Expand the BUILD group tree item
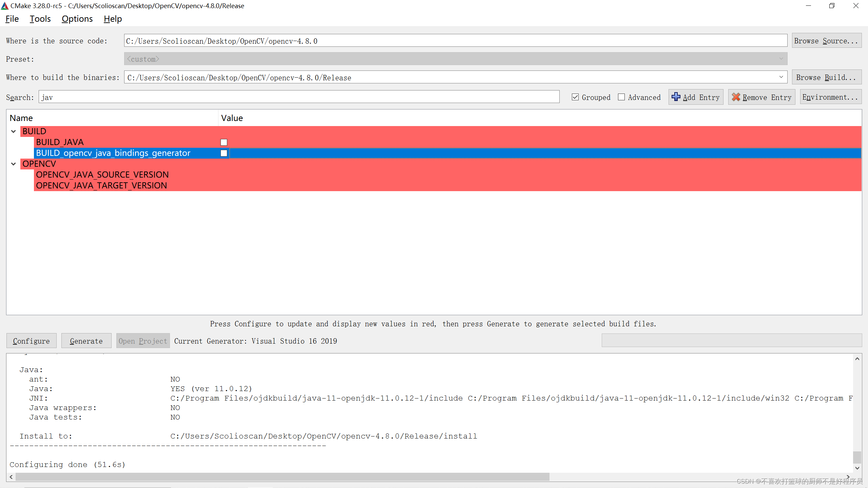Screen dimensions: 868x488 coord(13,131)
